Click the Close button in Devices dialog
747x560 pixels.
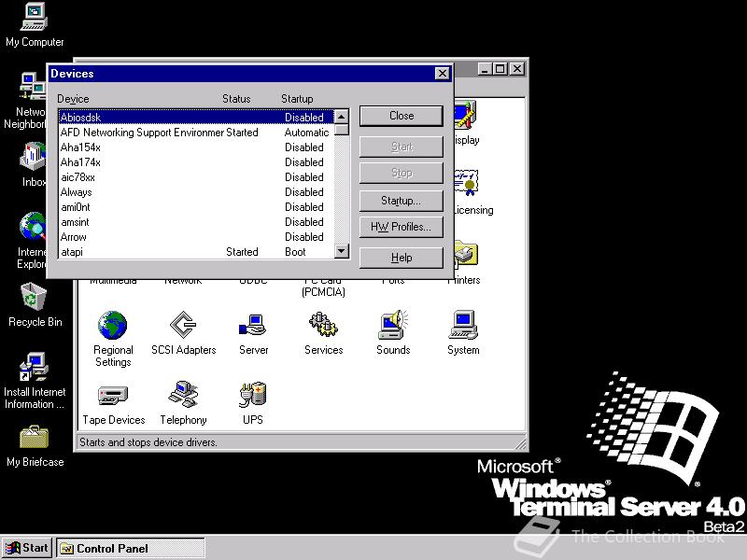[x=402, y=116]
